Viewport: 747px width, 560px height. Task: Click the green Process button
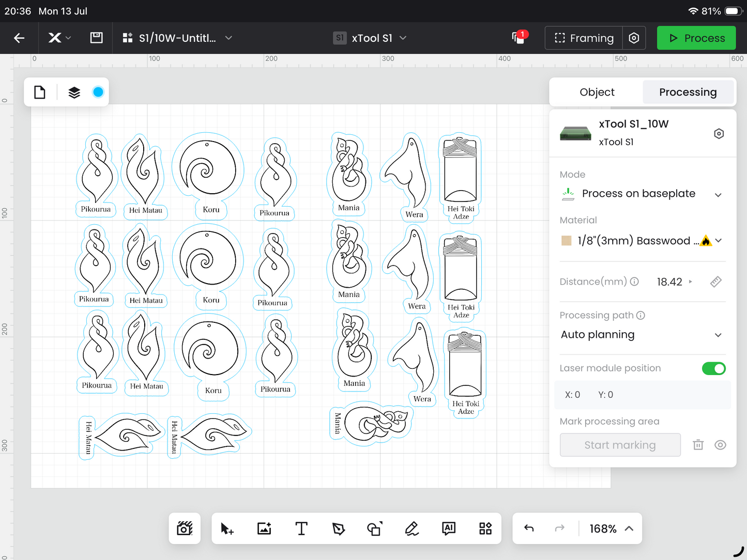click(x=696, y=38)
